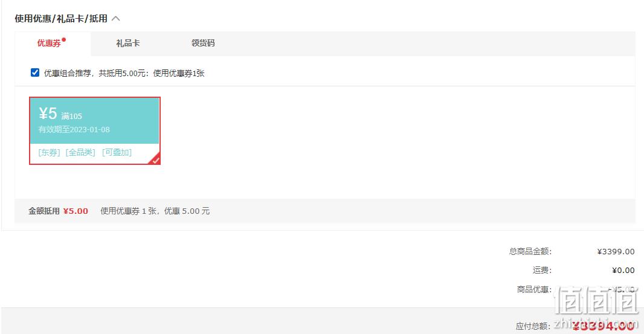644x334 pixels.
Task: Open the 礼品卡 tab
Action: 127,43
